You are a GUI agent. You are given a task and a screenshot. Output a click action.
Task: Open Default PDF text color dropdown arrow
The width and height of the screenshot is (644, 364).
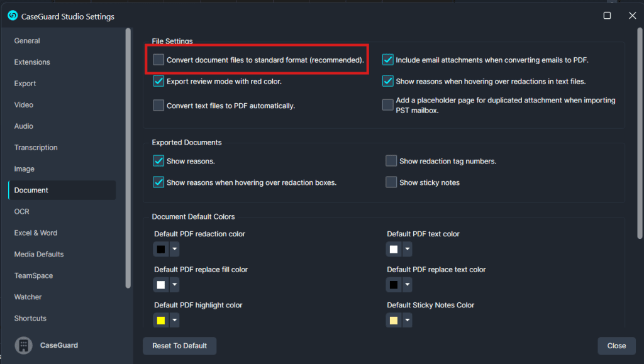tap(408, 250)
